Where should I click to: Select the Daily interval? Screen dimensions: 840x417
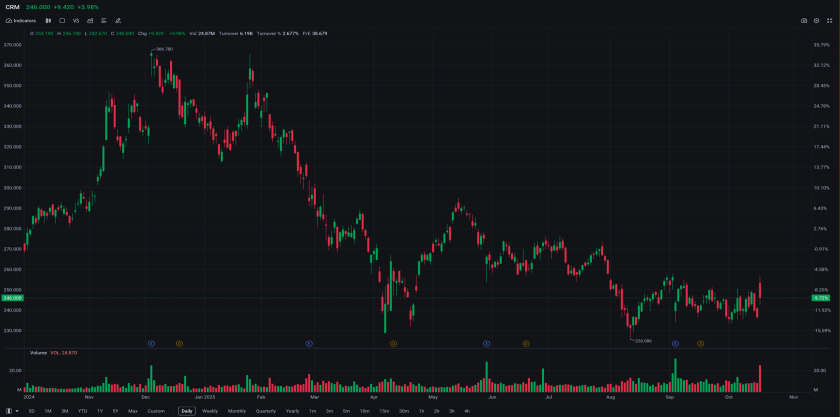point(187,411)
